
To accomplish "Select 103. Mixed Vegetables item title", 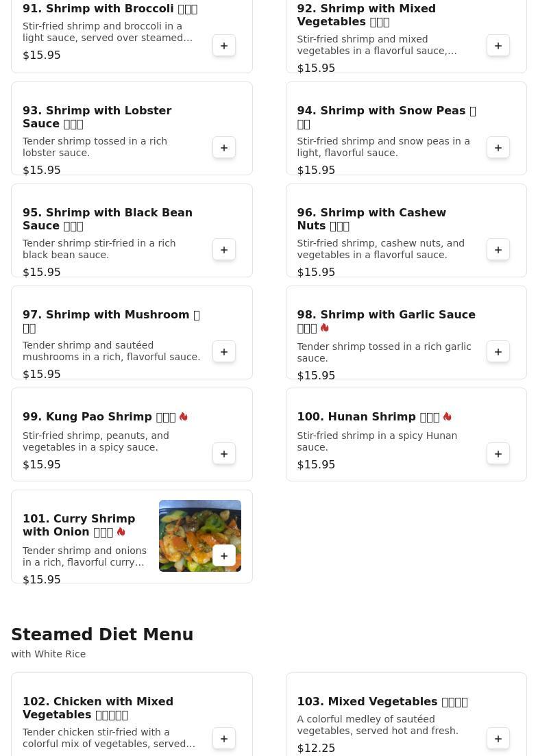I will pos(382,701).
